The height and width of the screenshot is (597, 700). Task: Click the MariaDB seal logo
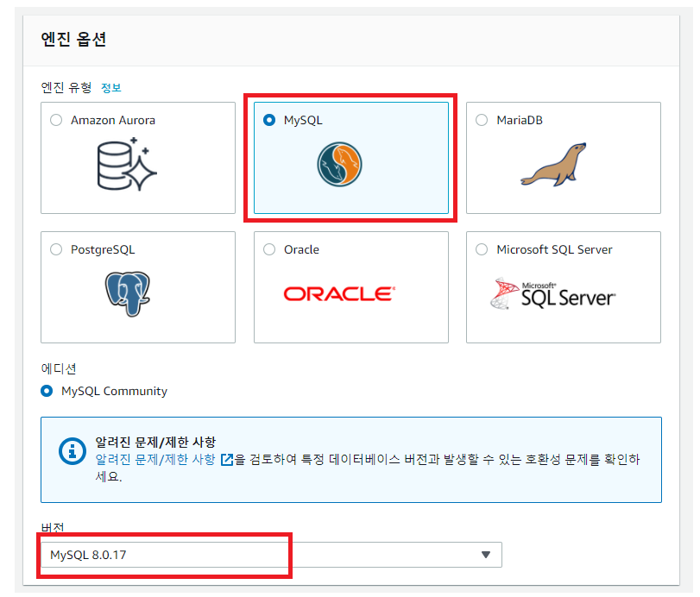click(x=553, y=165)
